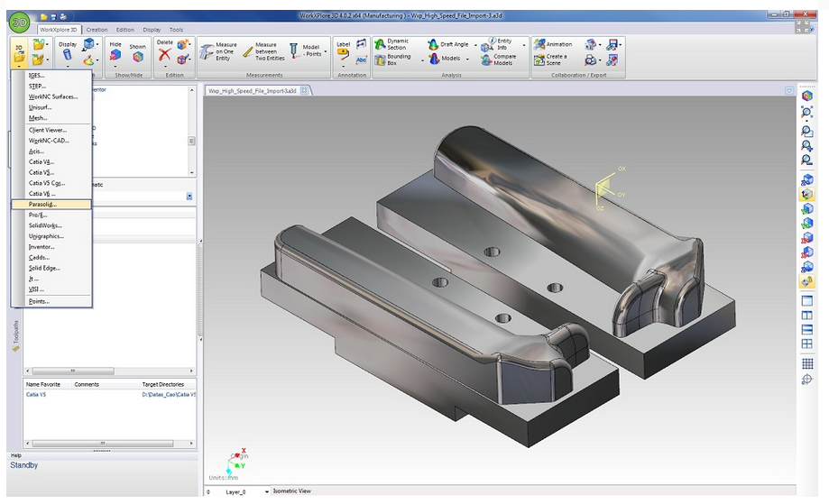This screenshot has width=829, height=504.
Task: Toggle the Hide entities button
Action: click(115, 55)
